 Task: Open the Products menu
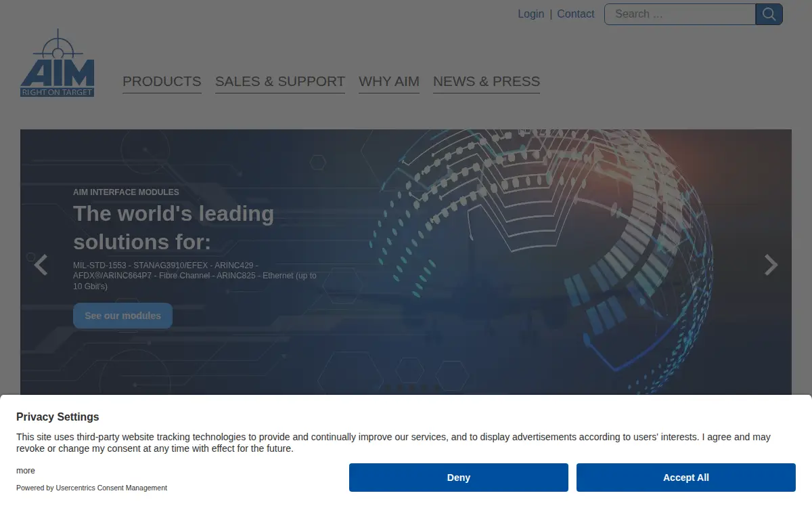tap(162, 81)
